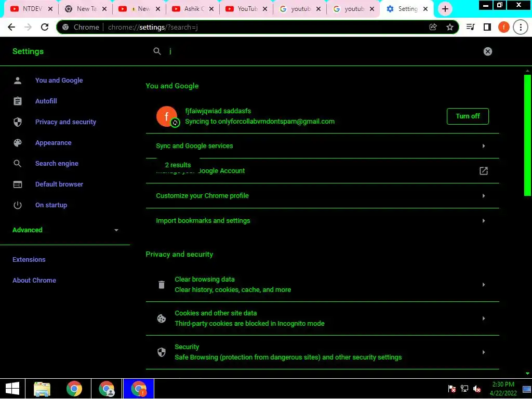Open Security settings via its arrow
Viewport: 532px width, 399px height.
click(484, 352)
